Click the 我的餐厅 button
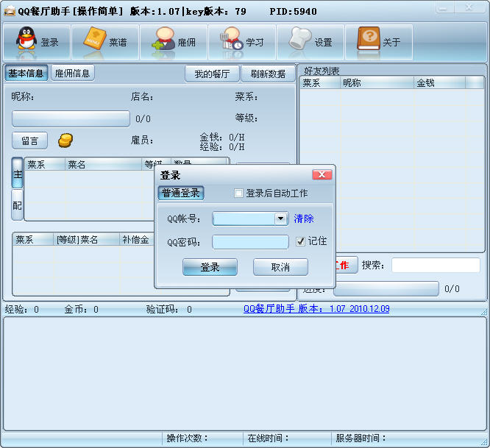490x448 pixels. [212, 74]
